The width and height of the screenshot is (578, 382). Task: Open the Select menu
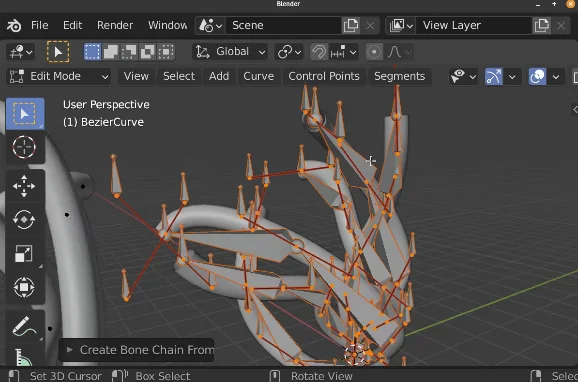point(179,77)
